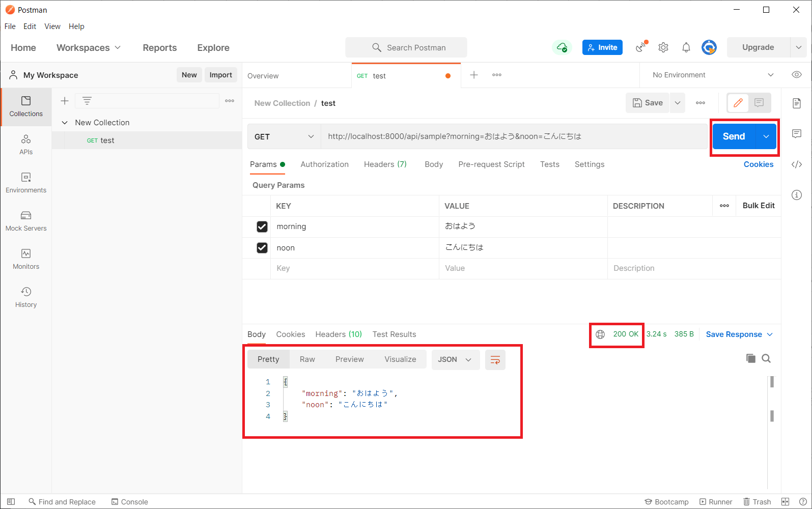The width and height of the screenshot is (812, 509).
Task: Toggle the sidebar visibility icon in status bar
Action: 11,502
